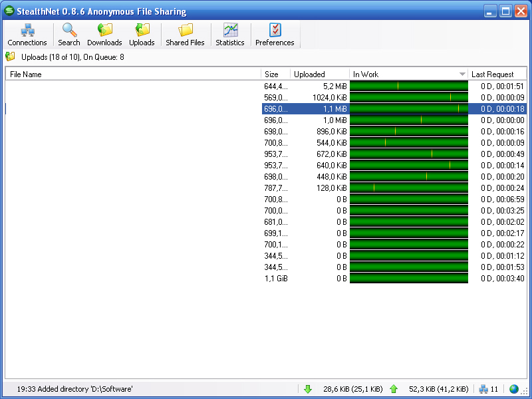Maximize the StealthNet window
The height and width of the screenshot is (399, 532).
(x=505, y=11)
